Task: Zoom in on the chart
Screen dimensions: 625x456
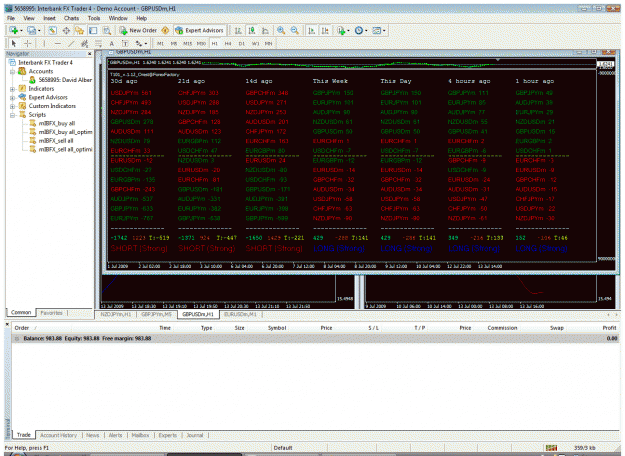Action: pyautogui.click(x=281, y=30)
